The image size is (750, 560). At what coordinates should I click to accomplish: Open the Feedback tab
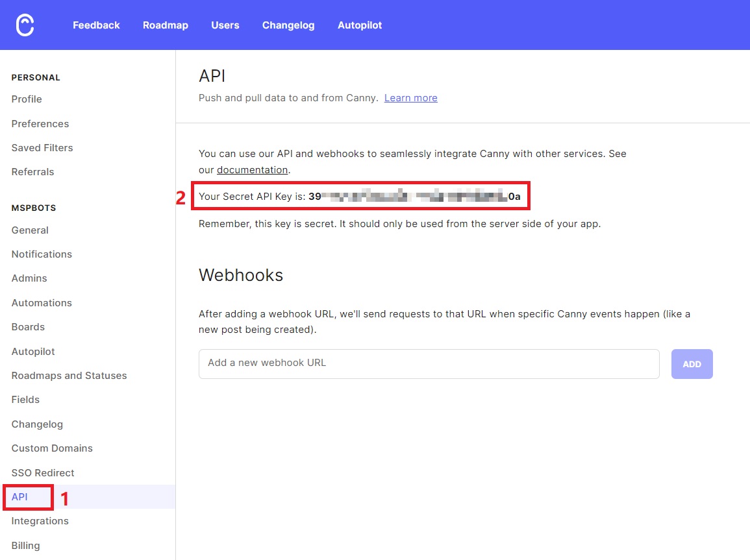(96, 25)
